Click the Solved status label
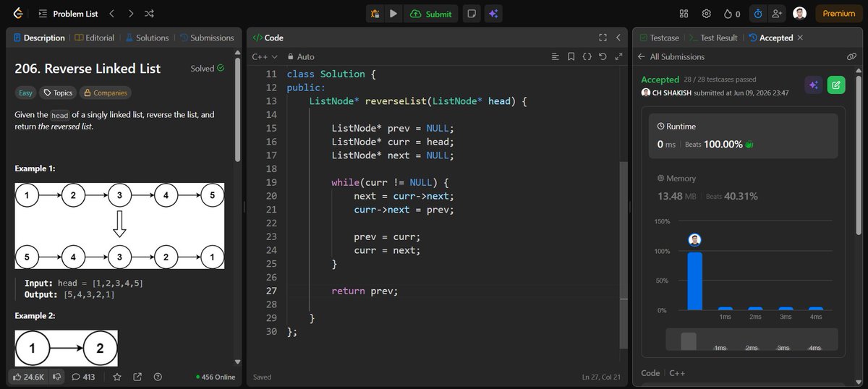The width and height of the screenshot is (868, 389). pyautogui.click(x=208, y=69)
